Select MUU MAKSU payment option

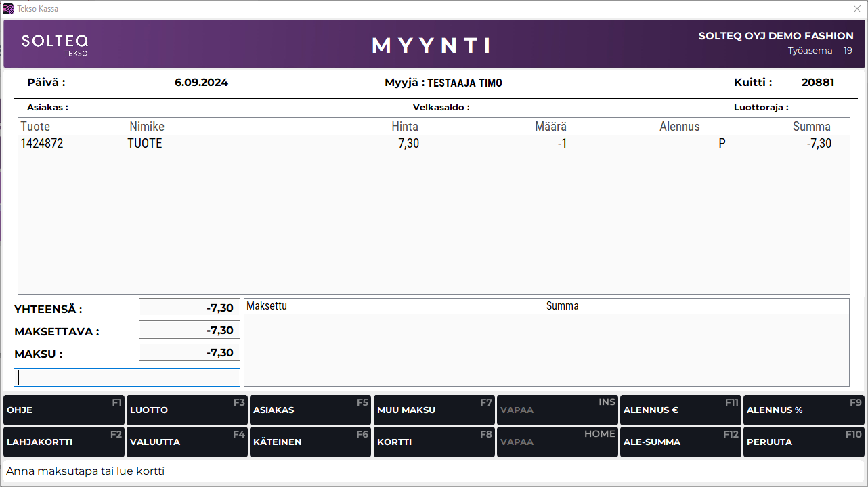point(433,410)
